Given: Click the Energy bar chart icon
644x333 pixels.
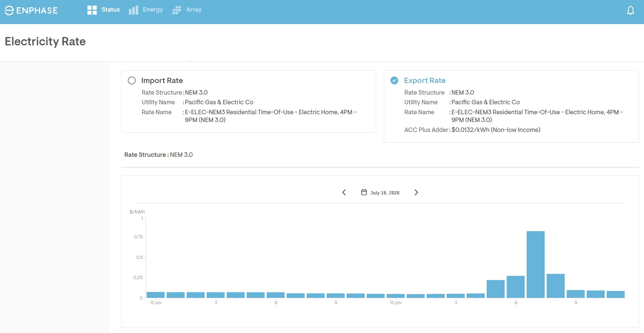Looking at the screenshot, I should pos(133,10).
